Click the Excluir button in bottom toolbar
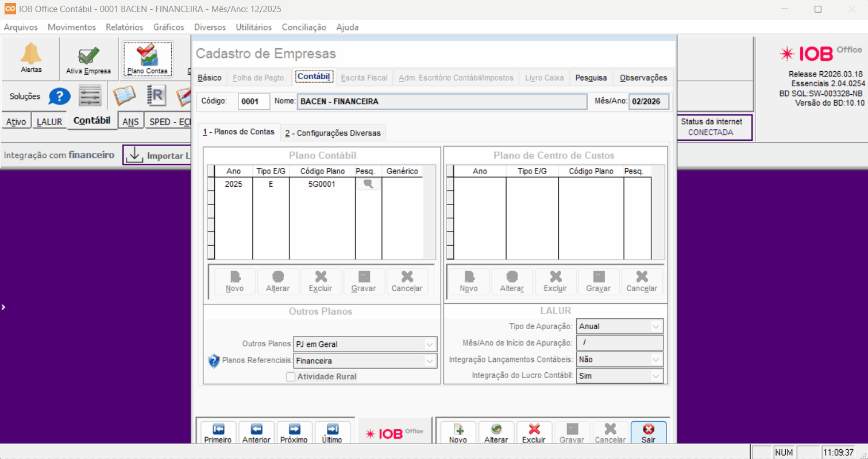Viewport: 868px width, 459px height. coord(534,433)
